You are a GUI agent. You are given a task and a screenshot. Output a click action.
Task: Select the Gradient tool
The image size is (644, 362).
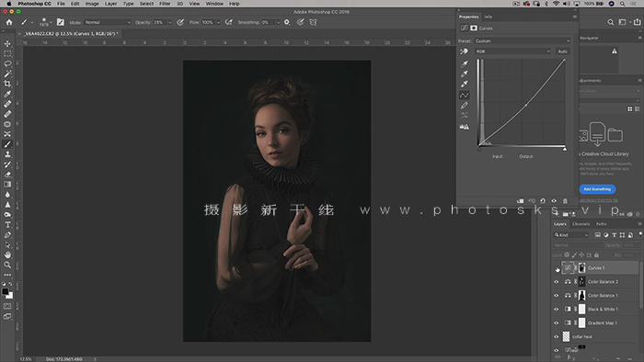pyautogui.click(x=7, y=185)
